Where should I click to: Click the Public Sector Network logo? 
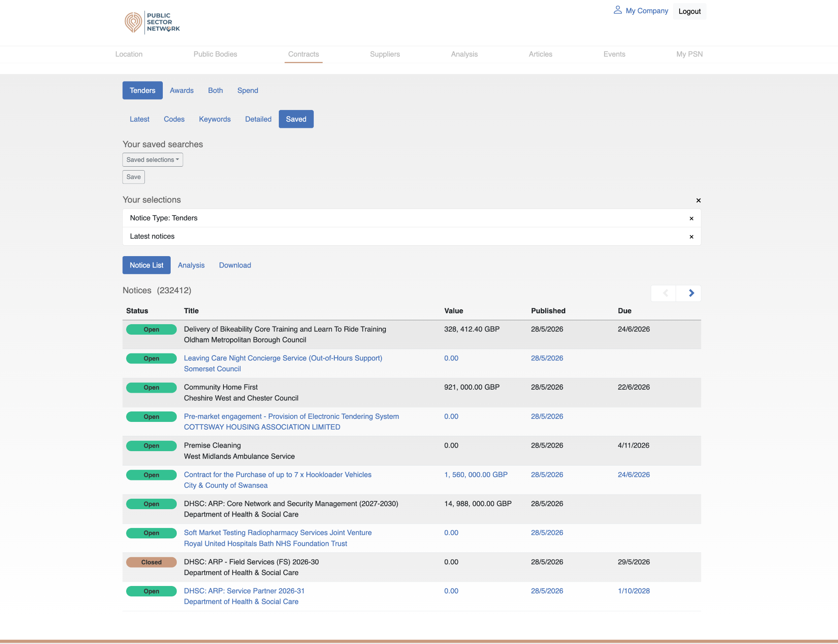click(x=152, y=22)
